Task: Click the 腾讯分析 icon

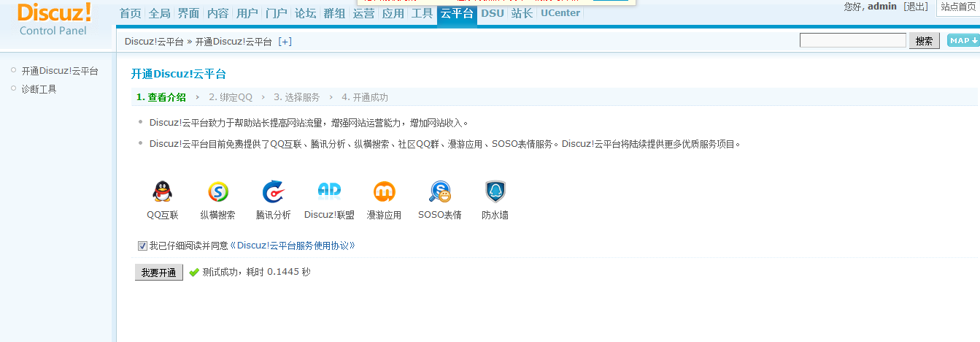Action: 273,191
